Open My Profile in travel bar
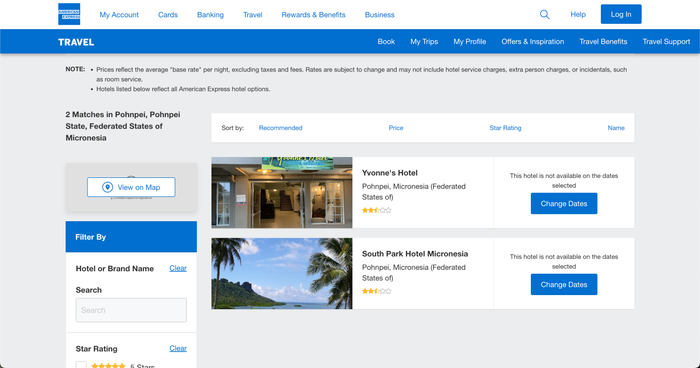Screen dimensions: 700x368 pos(470,42)
